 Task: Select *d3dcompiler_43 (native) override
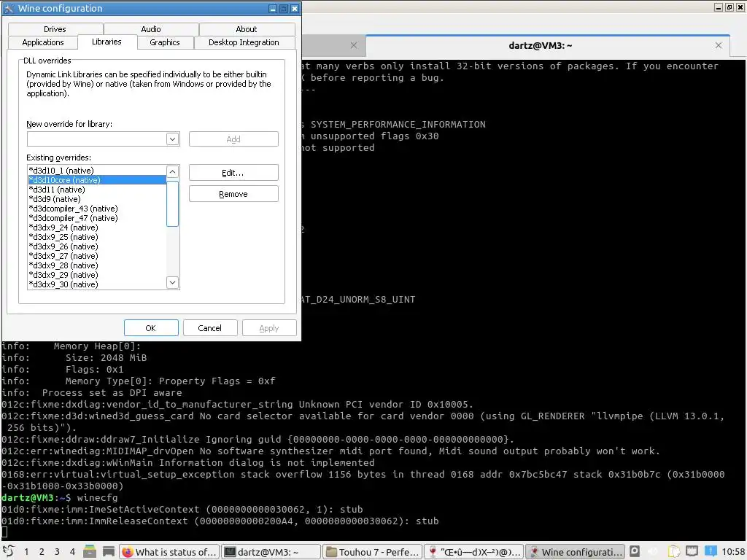[x=97, y=209]
